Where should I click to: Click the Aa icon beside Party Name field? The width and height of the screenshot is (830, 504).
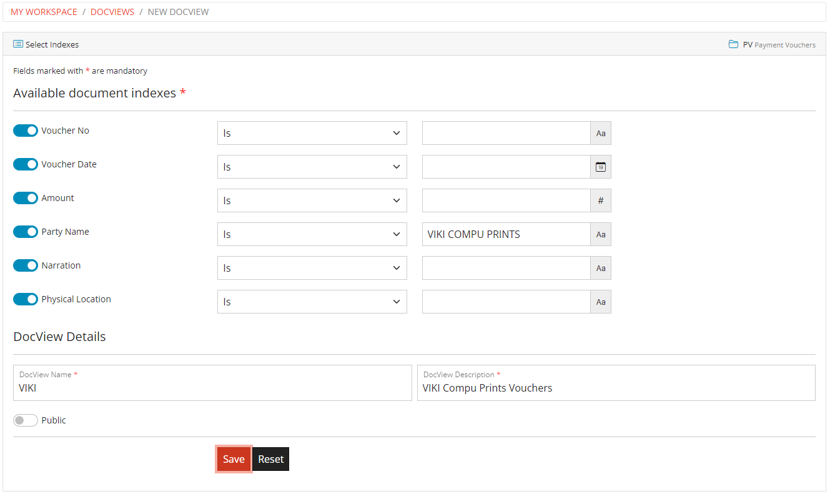coord(600,234)
